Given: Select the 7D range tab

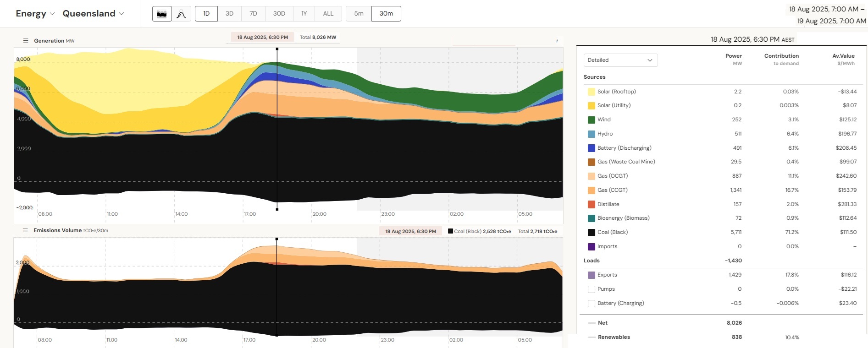Looking at the screenshot, I should pos(253,14).
